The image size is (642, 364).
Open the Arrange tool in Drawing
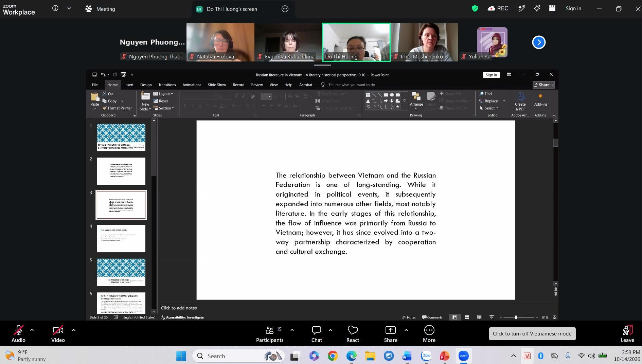pyautogui.click(x=416, y=101)
